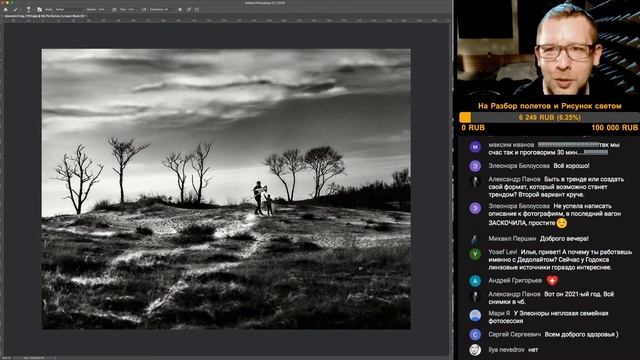Click the '0 RUB' start label
Image resolution: width=640 pixels, height=360 pixels.
pyautogui.click(x=473, y=128)
